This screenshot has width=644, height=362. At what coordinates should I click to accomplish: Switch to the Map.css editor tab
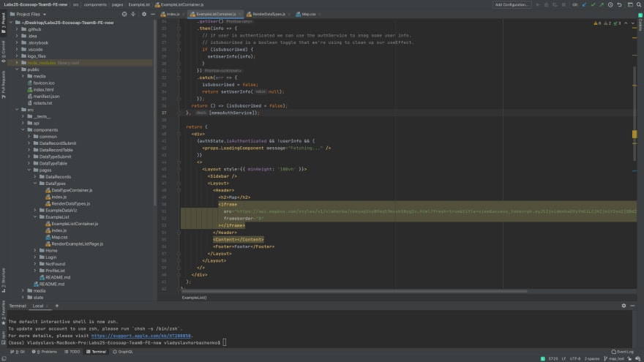(307, 14)
